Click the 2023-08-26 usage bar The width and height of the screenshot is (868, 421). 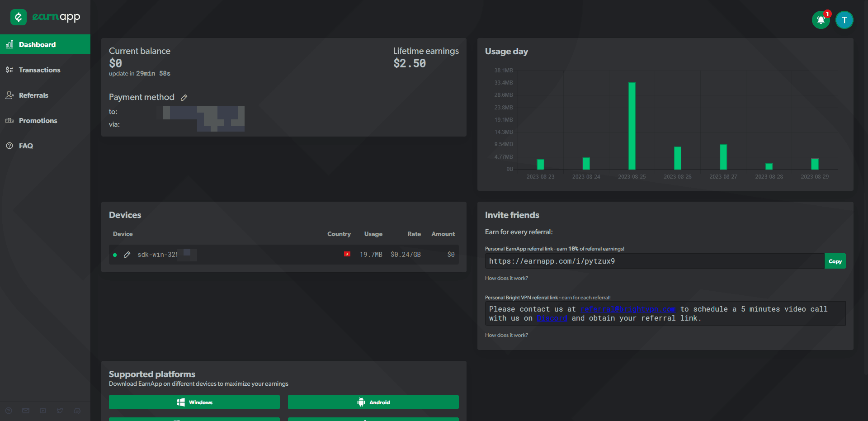[x=678, y=158]
